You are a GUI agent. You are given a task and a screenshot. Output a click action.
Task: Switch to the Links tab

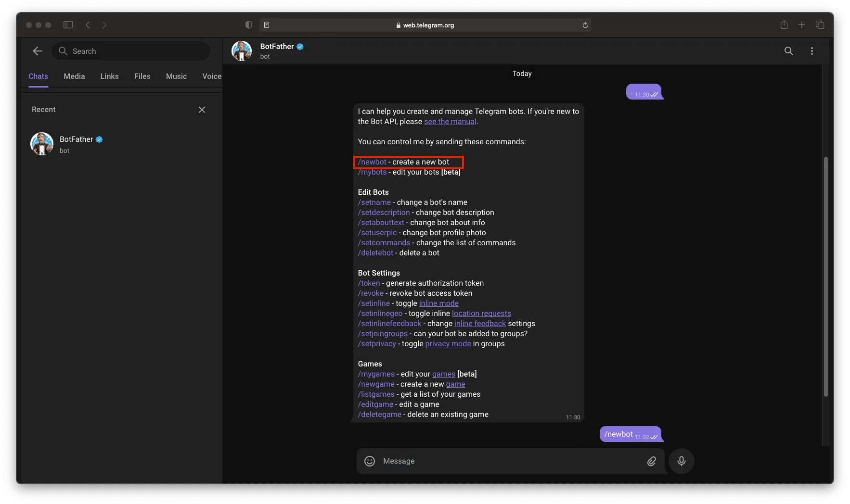point(109,76)
